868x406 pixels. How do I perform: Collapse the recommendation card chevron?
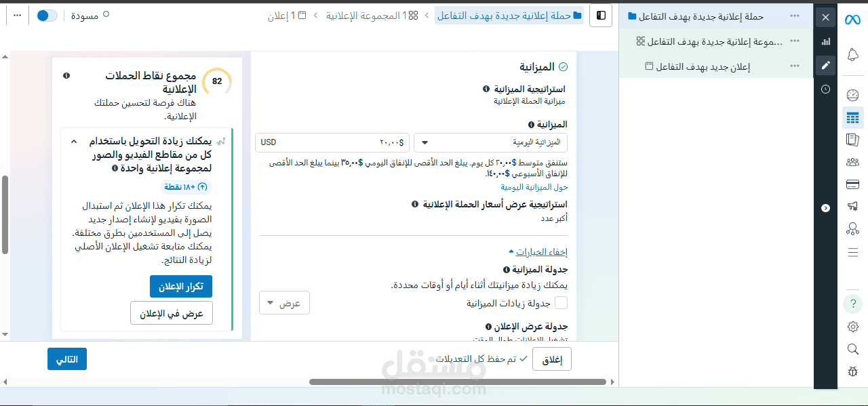pyautogui.click(x=74, y=141)
